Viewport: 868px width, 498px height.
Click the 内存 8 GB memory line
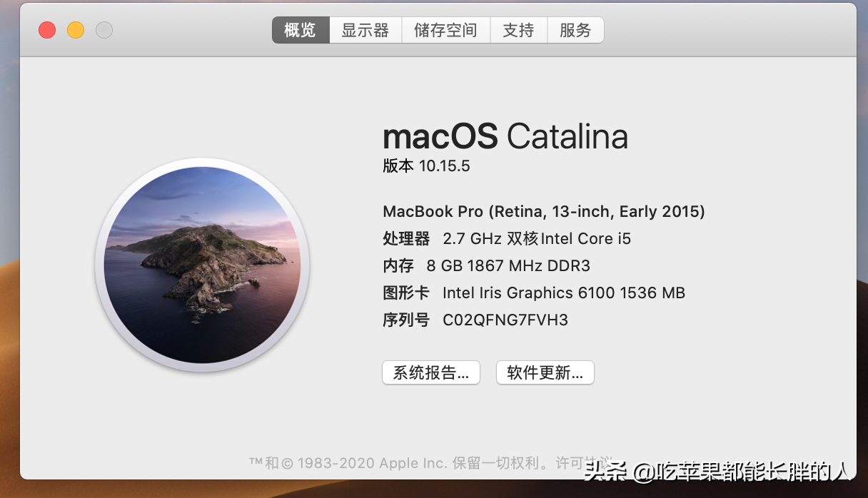pos(486,266)
